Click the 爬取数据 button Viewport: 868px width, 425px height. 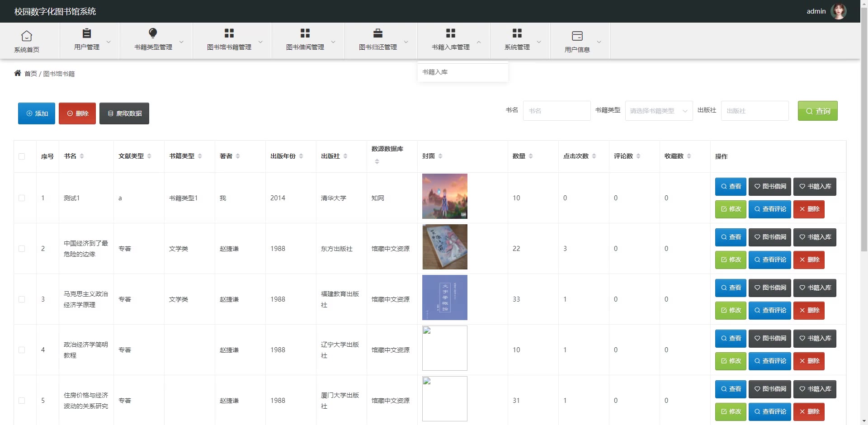point(124,113)
